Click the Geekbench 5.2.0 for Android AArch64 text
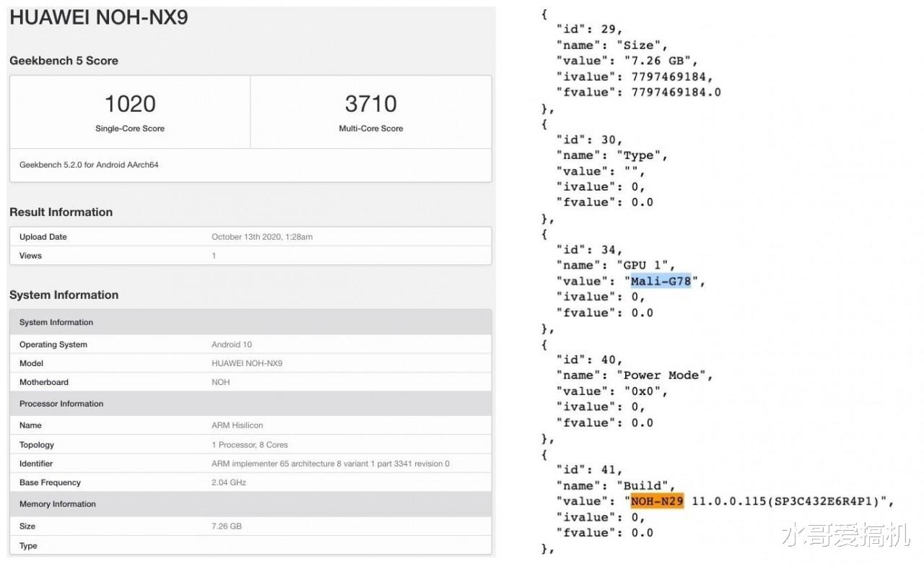 pos(89,165)
